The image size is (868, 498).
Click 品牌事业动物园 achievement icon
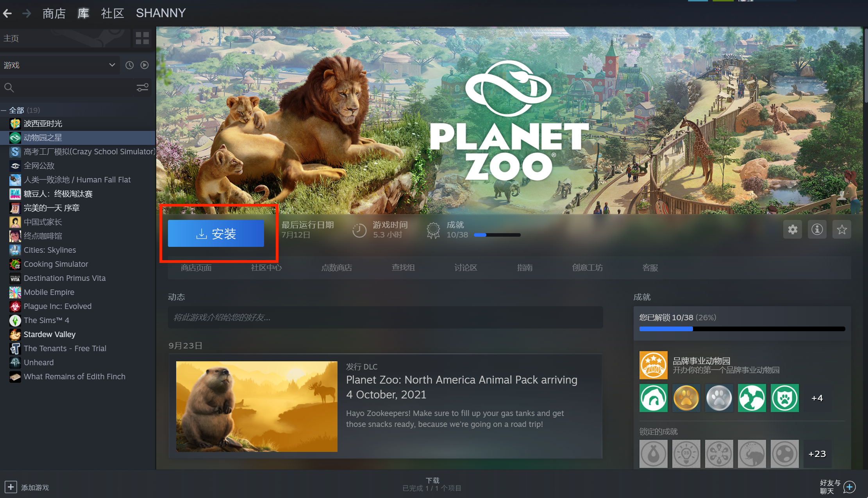coord(654,365)
